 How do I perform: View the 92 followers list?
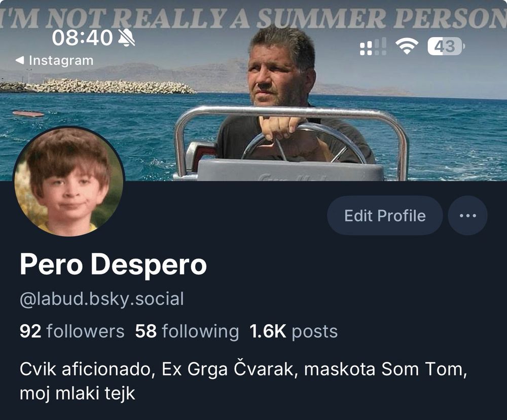[72, 331]
